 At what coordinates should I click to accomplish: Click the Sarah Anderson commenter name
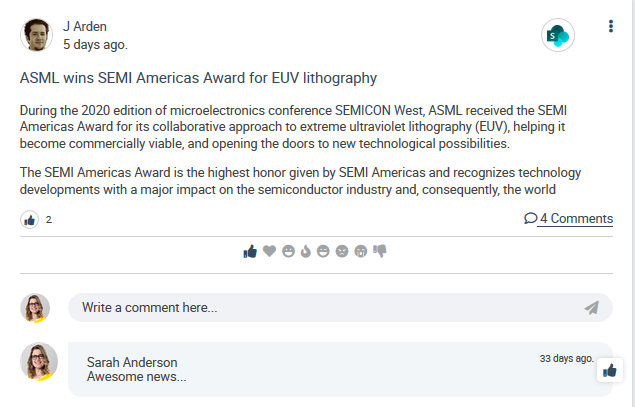(132, 362)
